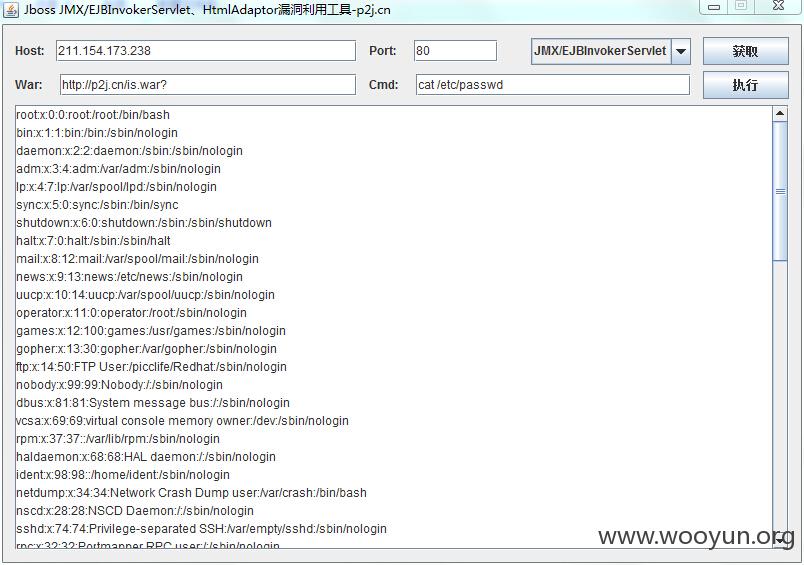This screenshot has width=804, height=565.
Task: Click the Cmd input field
Action: pos(553,85)
